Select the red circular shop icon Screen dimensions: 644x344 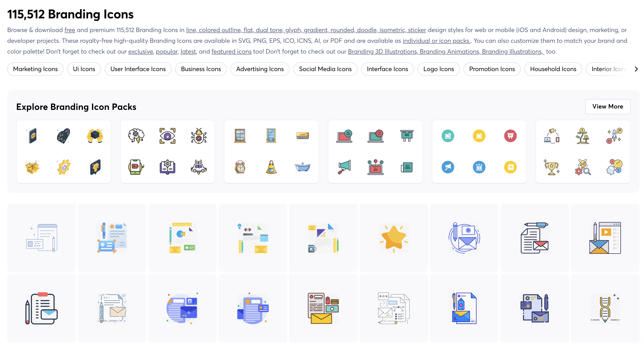(510, 136)
